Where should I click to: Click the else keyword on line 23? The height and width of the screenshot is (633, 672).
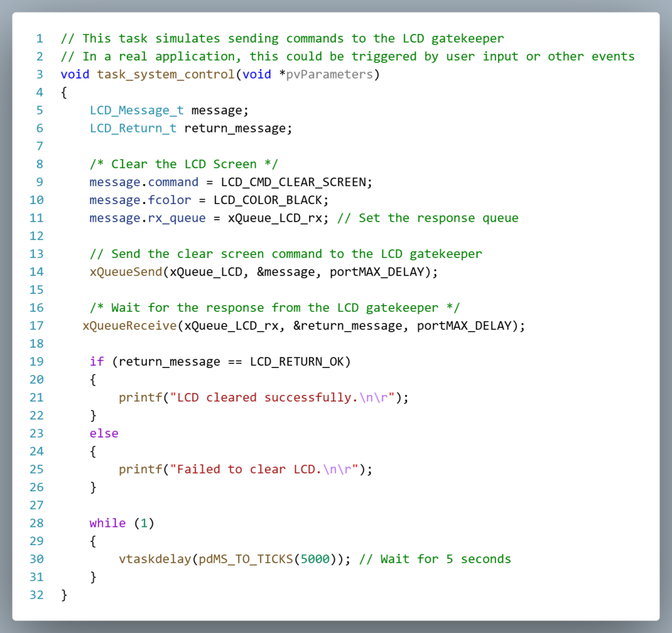(x=104, y=433)
